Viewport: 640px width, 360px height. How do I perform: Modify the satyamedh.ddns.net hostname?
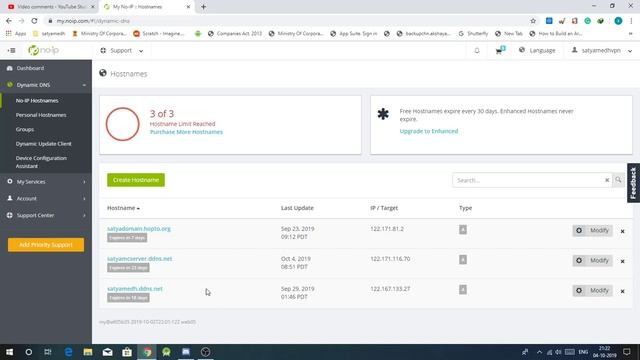[592, 291]
